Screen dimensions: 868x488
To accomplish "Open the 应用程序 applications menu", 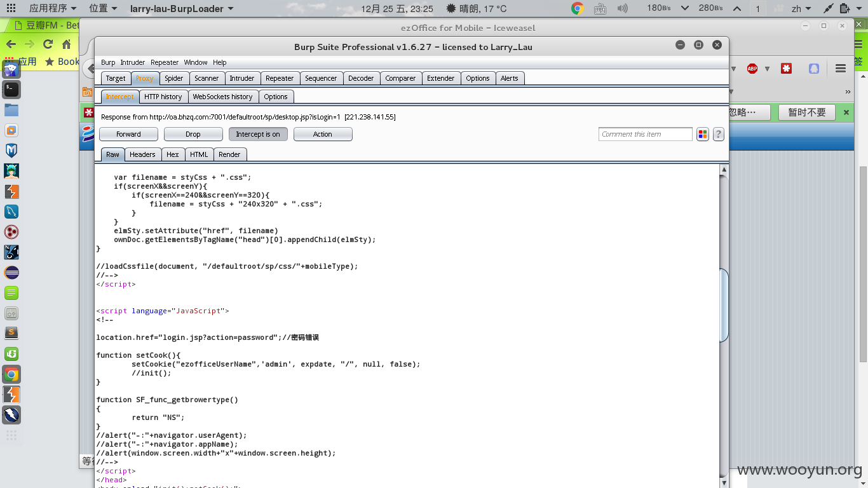I will tap(53, 9).
